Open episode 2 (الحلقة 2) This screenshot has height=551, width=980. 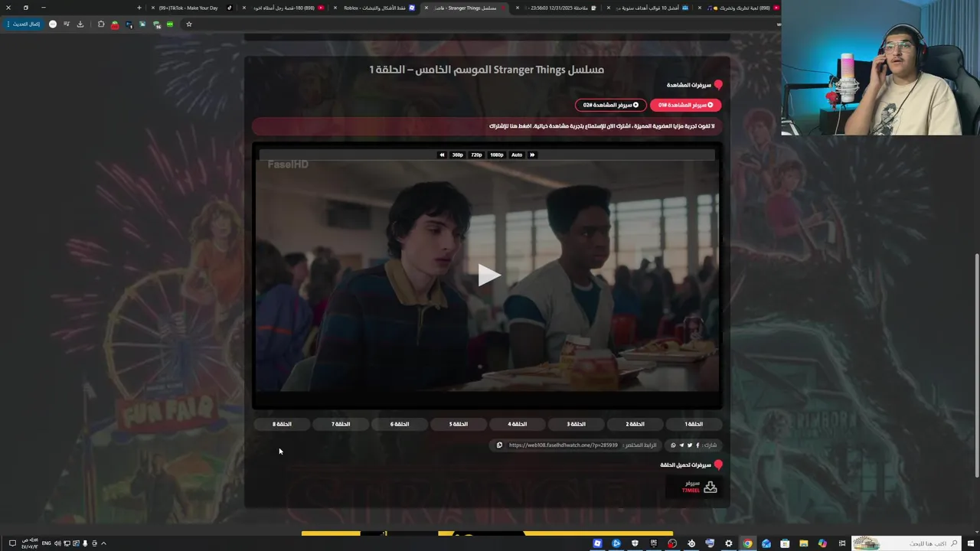635,424
